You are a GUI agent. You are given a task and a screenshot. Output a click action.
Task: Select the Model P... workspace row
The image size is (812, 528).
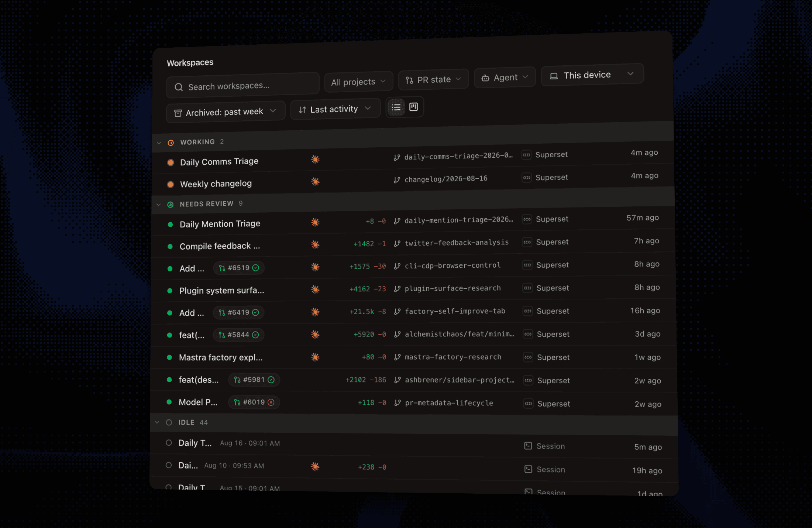413,403
